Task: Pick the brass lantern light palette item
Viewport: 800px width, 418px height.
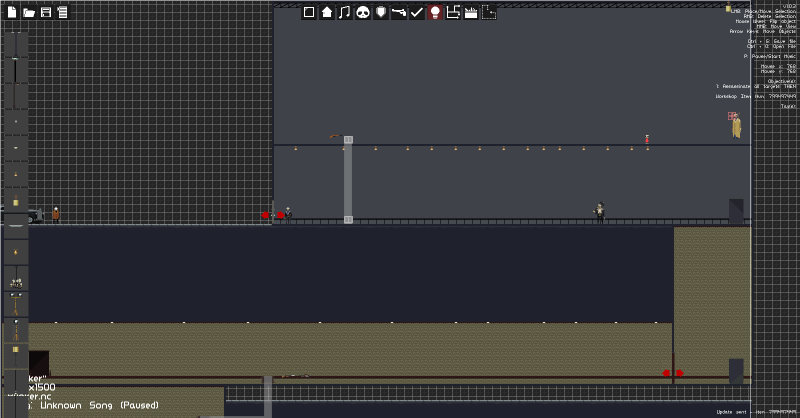Action: (x=16, y=201)
